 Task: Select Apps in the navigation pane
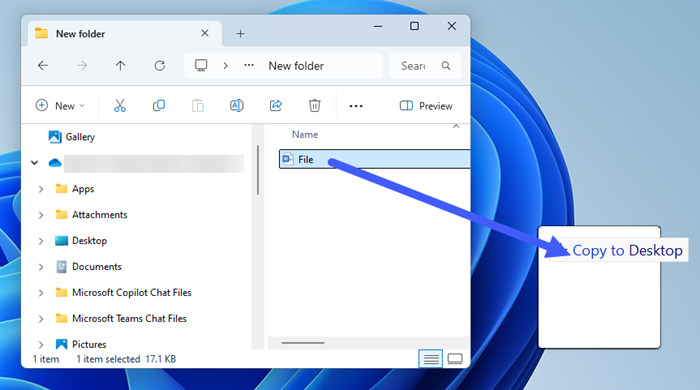coord(83,189)
